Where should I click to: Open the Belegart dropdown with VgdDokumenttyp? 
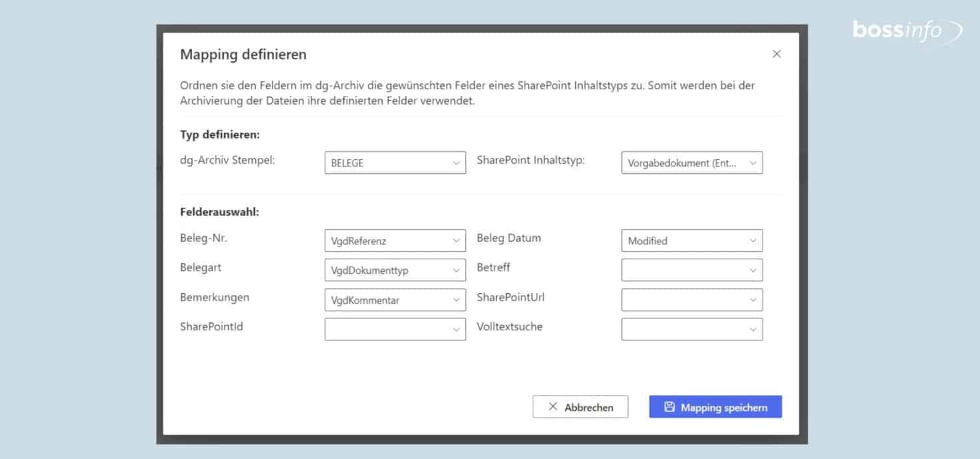click(395, 270)
